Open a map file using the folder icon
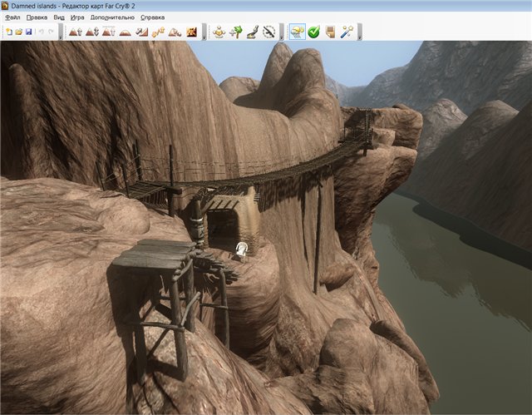Screen dimensions: 532x415 pyautogui.click(x=19, y=32)
